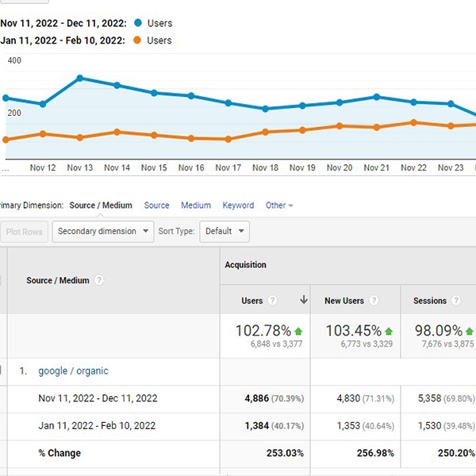The height and width of the screenshot is (476, 476).
Task: Click the blue Users legend dot
Action: [x=138, y=23]
